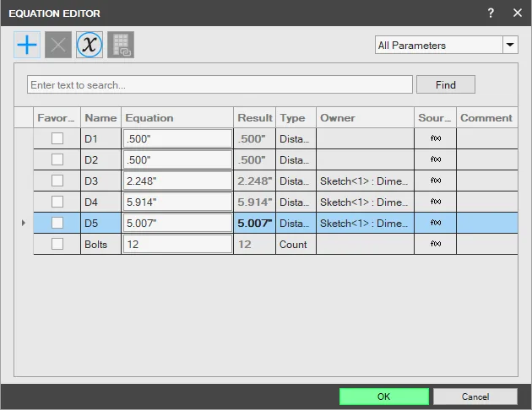Check the Favorite box for D4

tap(57, 202)
